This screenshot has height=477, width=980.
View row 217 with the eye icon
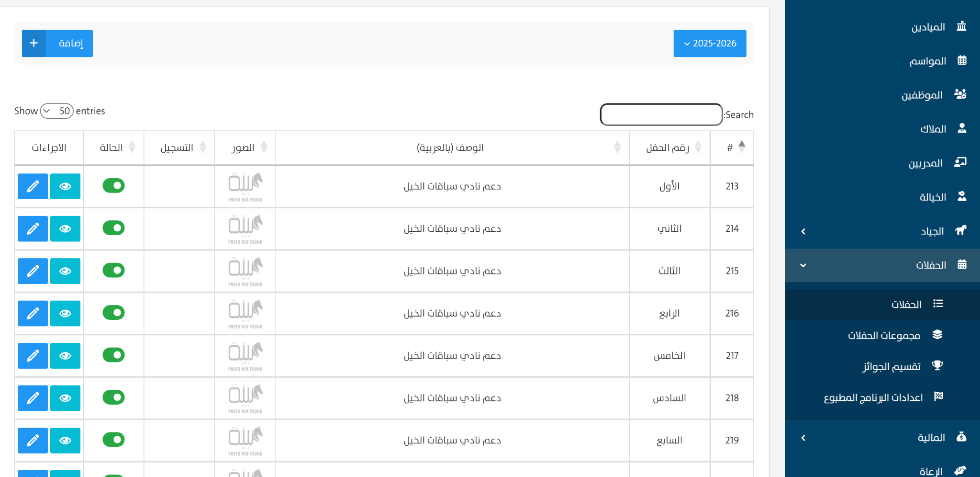65,356
